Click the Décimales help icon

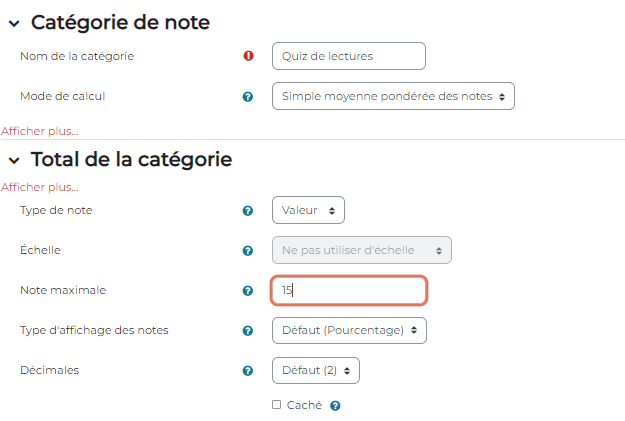coord(248,371)
